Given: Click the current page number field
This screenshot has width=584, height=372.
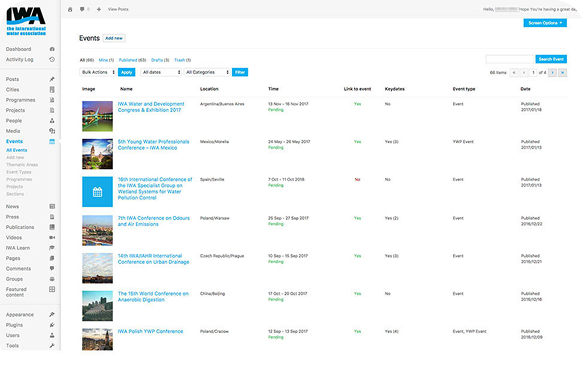Looking at the screenshot, I should [533, 73].
